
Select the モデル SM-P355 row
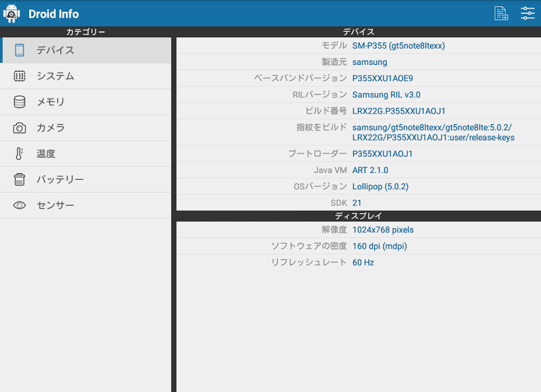(358, 46)
